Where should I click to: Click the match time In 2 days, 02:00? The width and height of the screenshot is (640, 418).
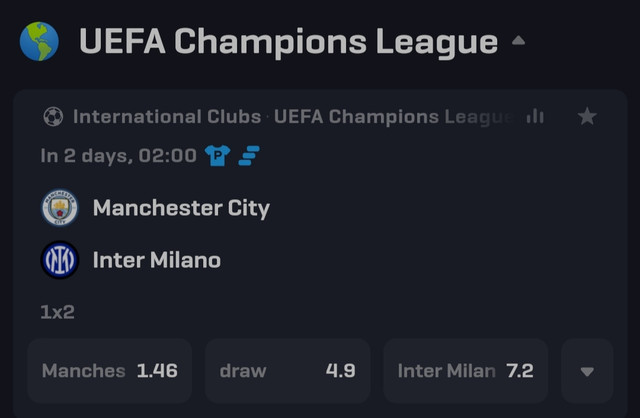[x=118, y=156]
